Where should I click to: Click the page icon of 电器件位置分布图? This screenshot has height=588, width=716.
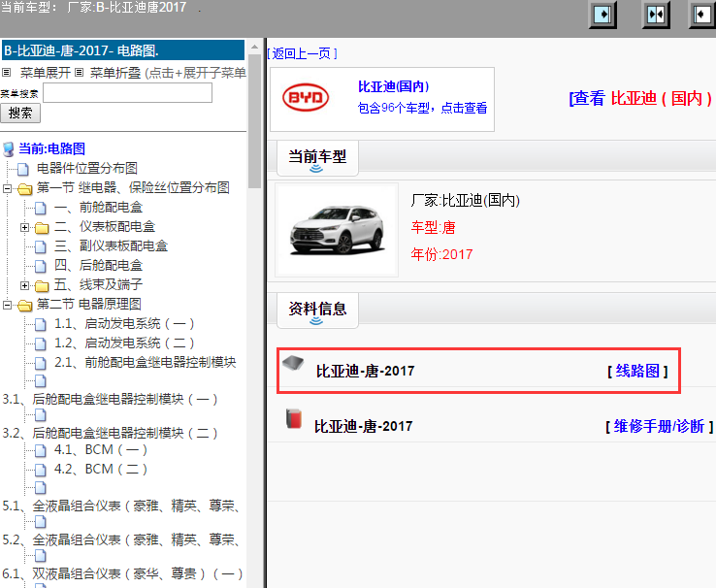tap(23, 170)
